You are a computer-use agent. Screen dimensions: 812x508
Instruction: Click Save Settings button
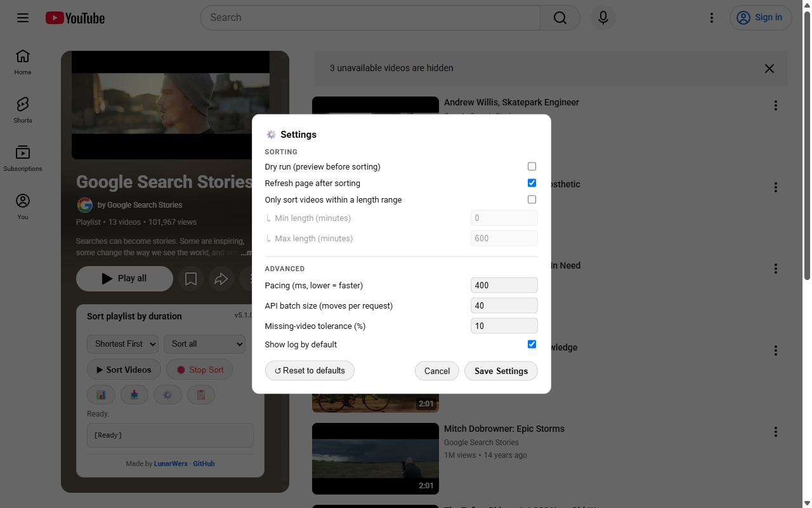point(501,371)
